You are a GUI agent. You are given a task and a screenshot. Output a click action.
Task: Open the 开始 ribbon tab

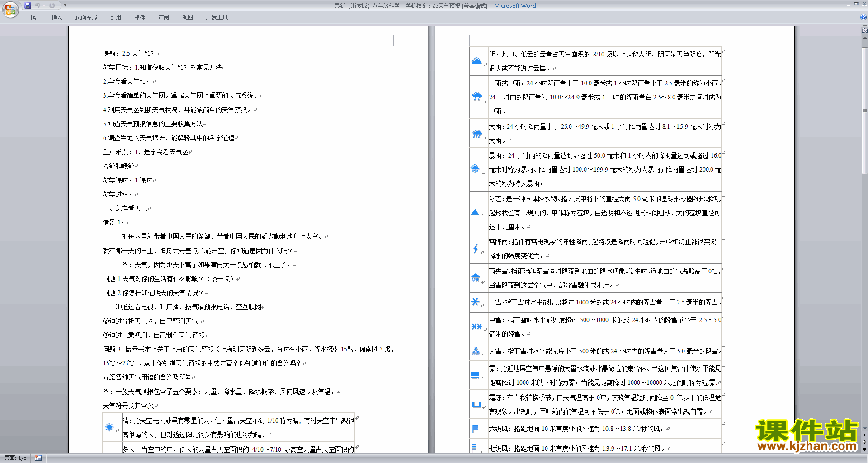pyautogui.click(x=33, y=18)
